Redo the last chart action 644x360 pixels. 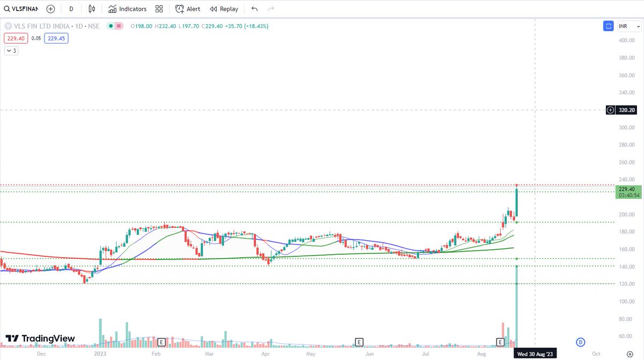271,9
